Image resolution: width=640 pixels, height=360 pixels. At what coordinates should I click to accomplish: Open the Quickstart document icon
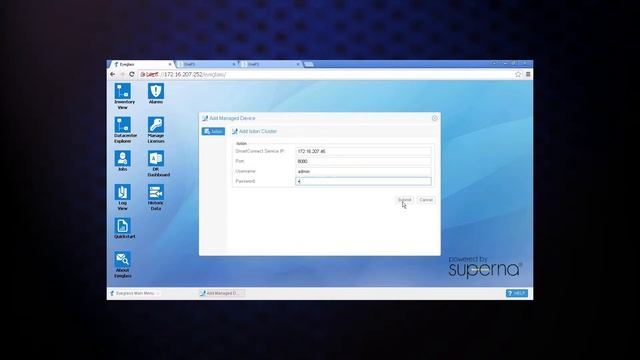(x=122, y=226)
